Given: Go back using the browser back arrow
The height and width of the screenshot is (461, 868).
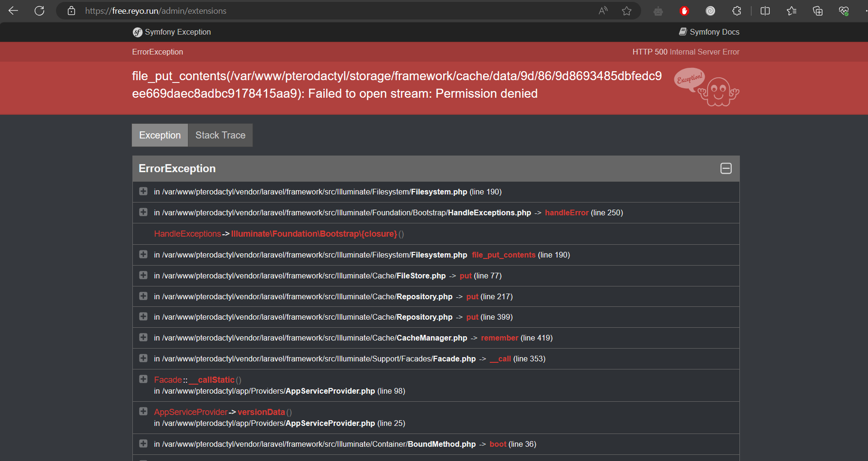Looking at the screenshot, I should click(x=13, y=10).
